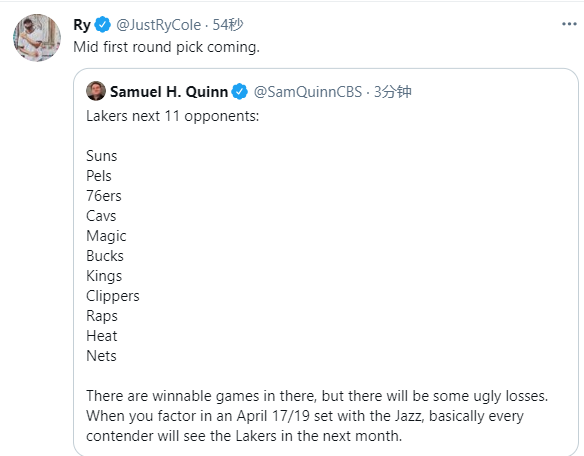This screenshot has height=456, width=584.
Task: Click the Bucks entry in opponents list
Action: pyautogui.click(x=105, y=256)
